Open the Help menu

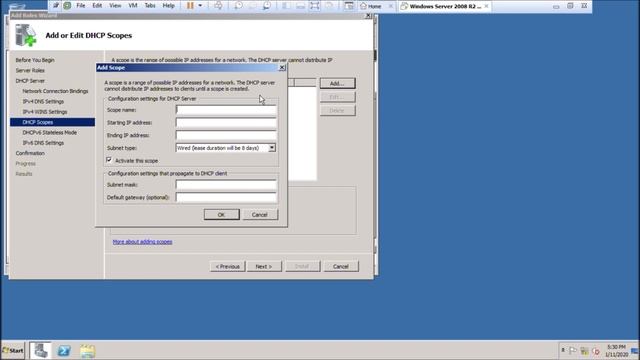coord(169,6)
